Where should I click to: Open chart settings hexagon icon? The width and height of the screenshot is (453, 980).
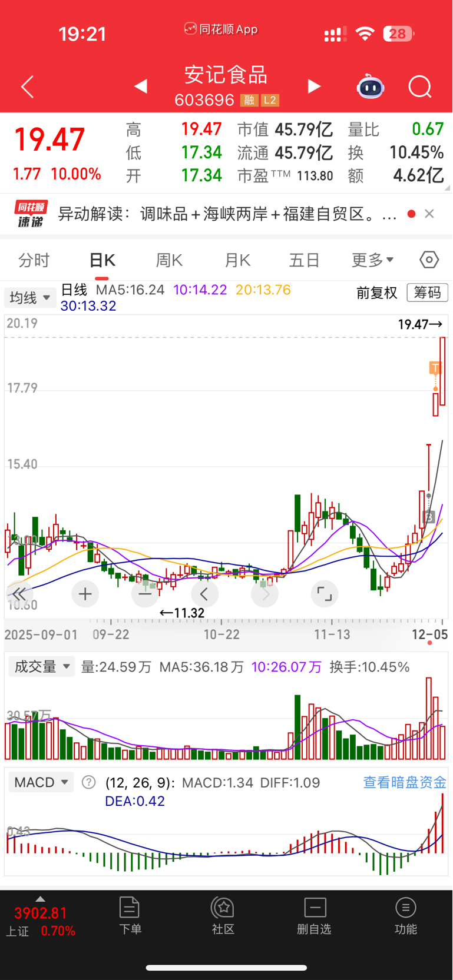[x=429, y=260]
